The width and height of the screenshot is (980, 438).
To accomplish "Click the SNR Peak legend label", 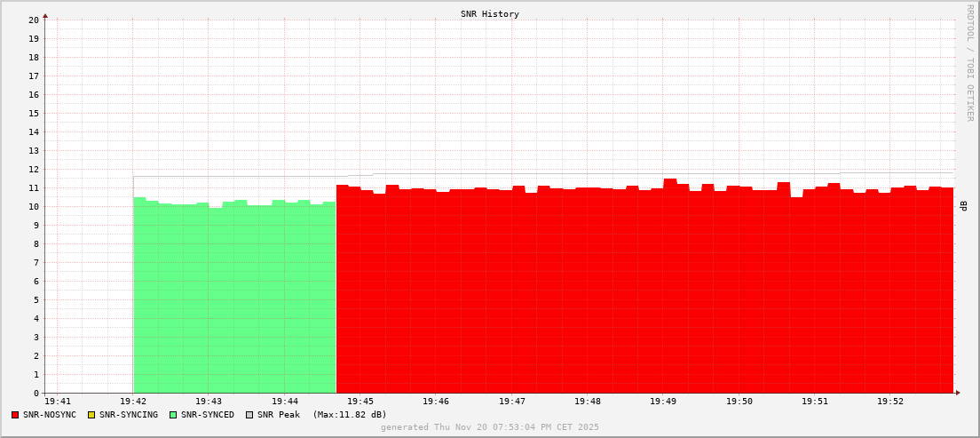I will pos(279,415).
